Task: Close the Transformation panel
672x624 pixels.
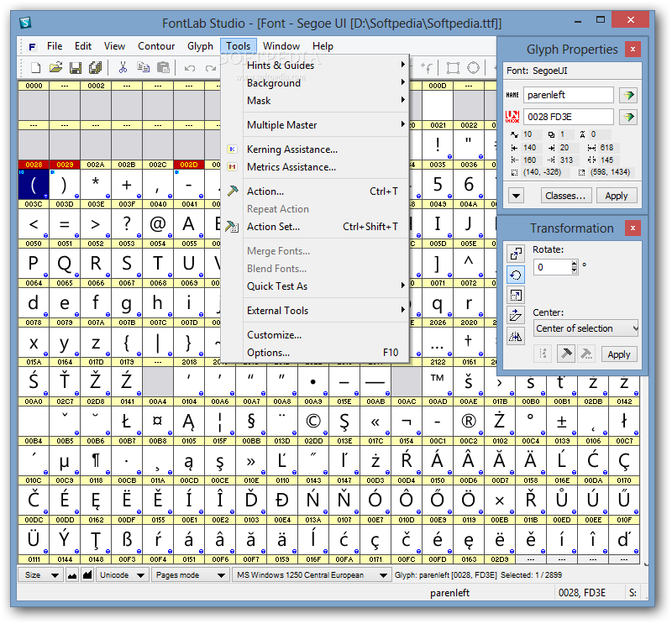Action: click(633, 228)
